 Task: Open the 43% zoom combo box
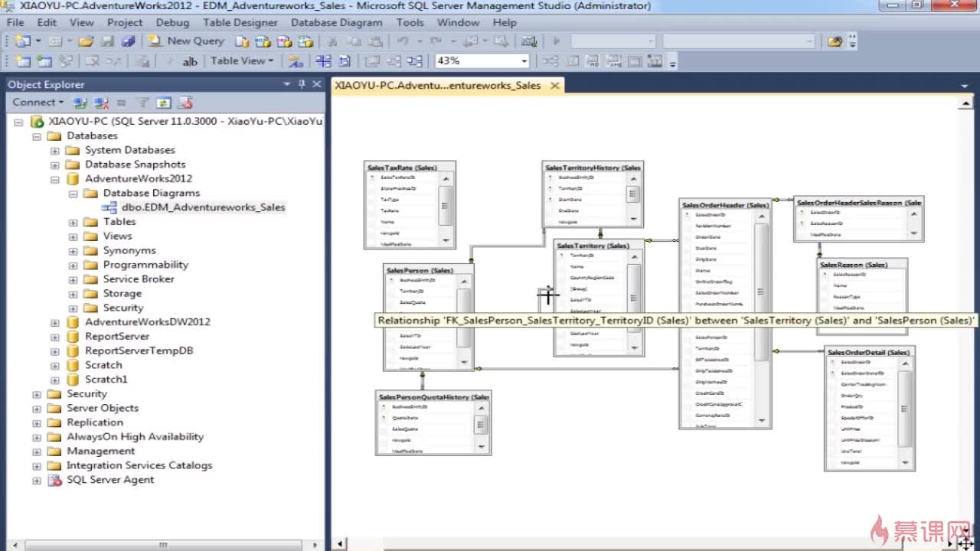point(482,61)
